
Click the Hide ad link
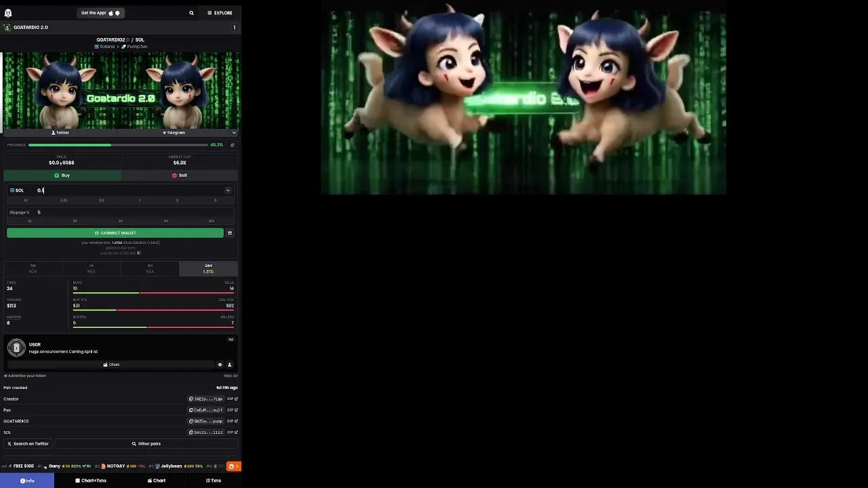[231, 376]
